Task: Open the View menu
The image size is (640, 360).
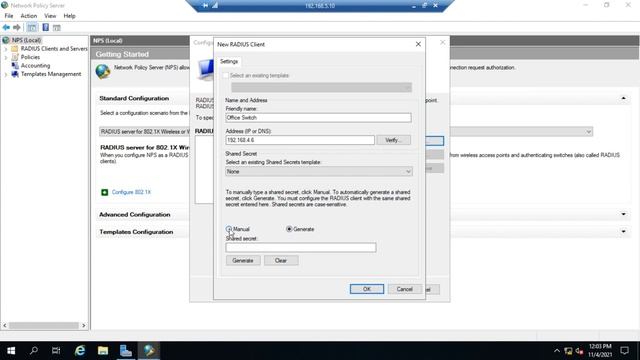Action: [x=50, y=16]
